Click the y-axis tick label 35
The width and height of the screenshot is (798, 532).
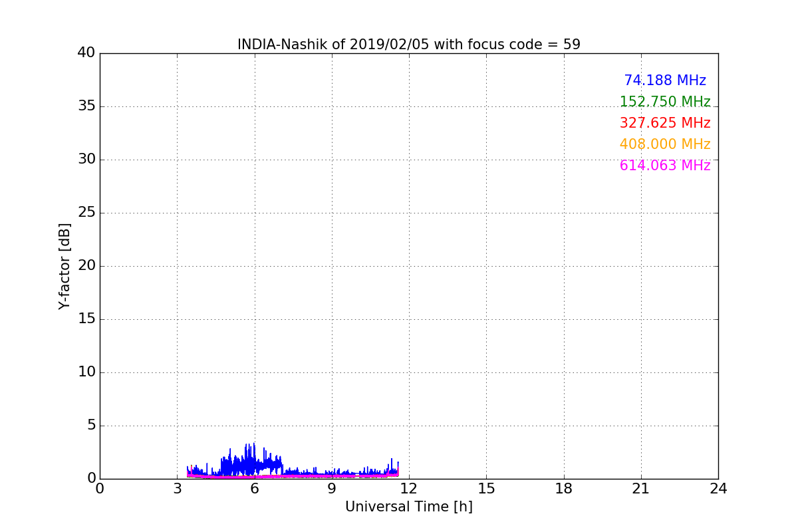[86, 106]
